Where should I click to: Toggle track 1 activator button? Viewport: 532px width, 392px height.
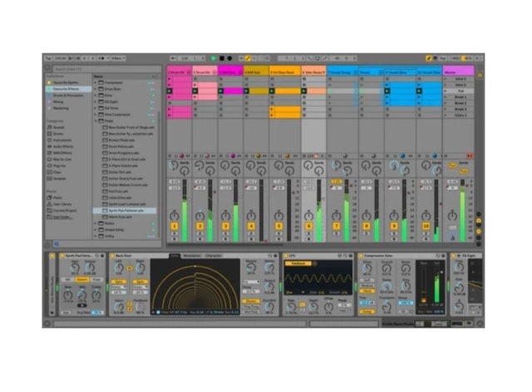(175, 226)
